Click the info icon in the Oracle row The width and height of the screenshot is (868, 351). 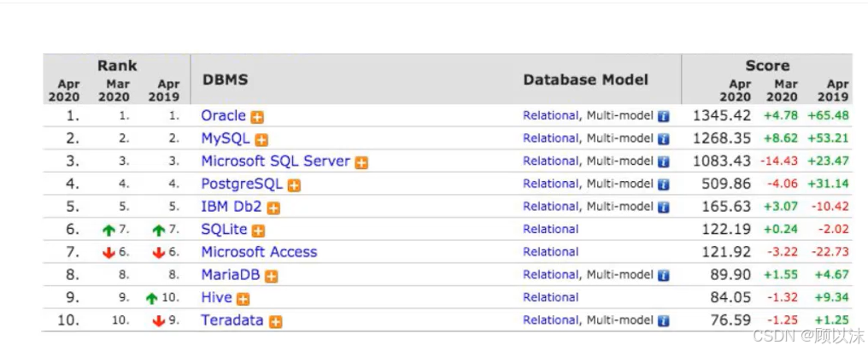pyautogui.click(x=663, y=117)
